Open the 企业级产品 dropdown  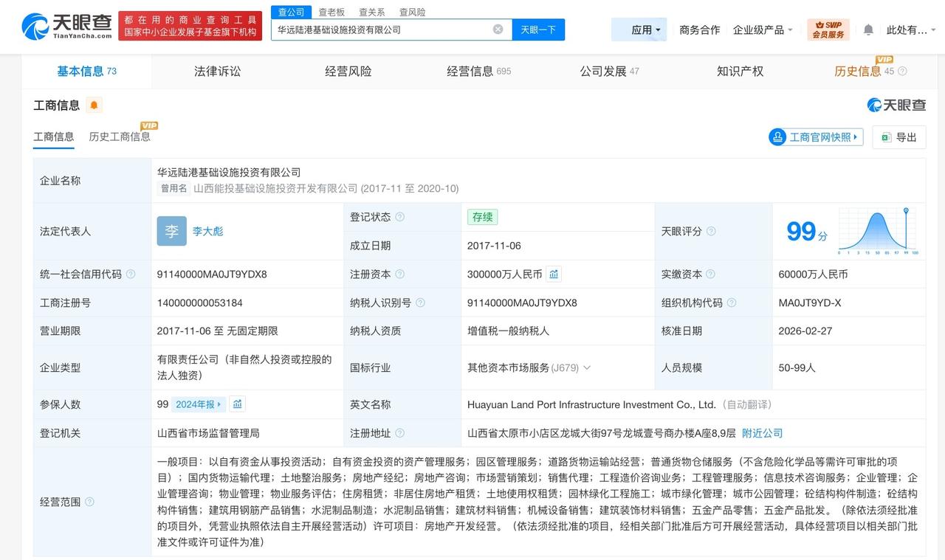click(763, 30)
